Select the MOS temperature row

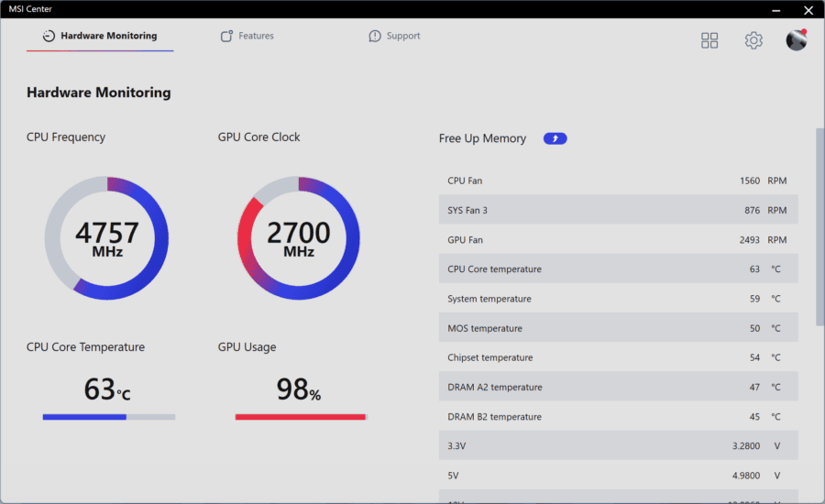coord(618,328)
